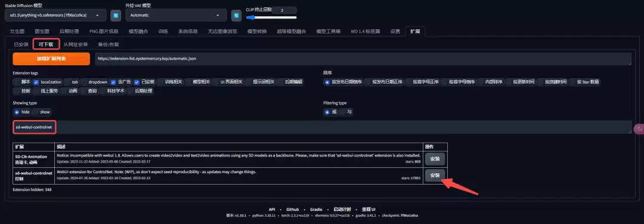
Task: Refresh the external VAE model list
Action: (x=236, y=16)
